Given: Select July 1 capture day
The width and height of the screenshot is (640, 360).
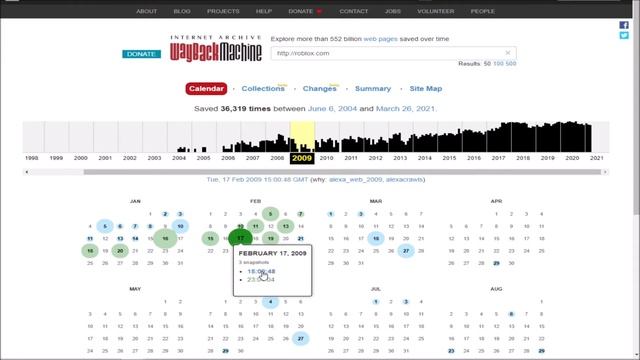Looking at the screenshot, I should pos(376,302).
